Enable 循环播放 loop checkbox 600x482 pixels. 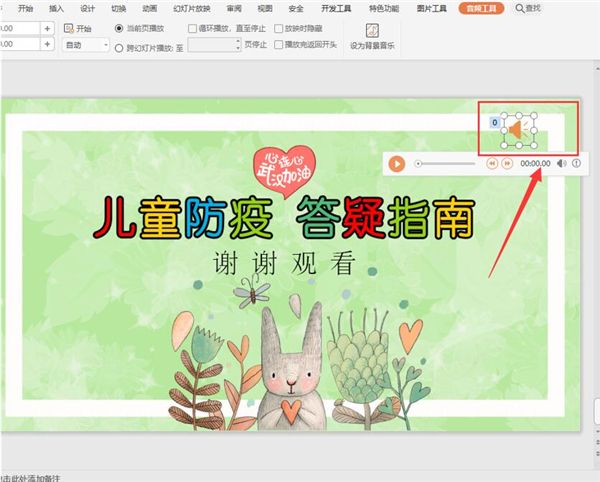(x=193, y=28)
